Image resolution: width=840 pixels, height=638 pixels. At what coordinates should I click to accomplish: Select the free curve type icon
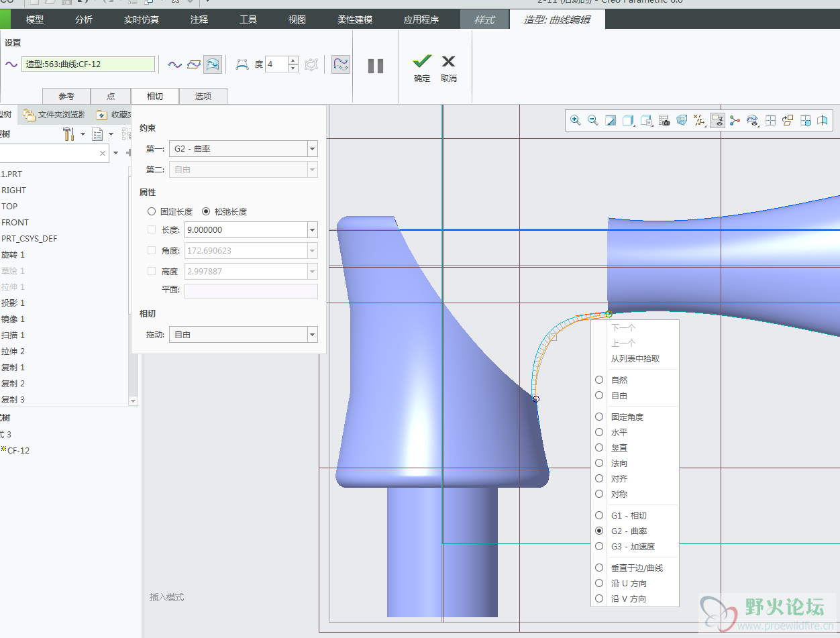pyautogui.click(x=174, y=64)
